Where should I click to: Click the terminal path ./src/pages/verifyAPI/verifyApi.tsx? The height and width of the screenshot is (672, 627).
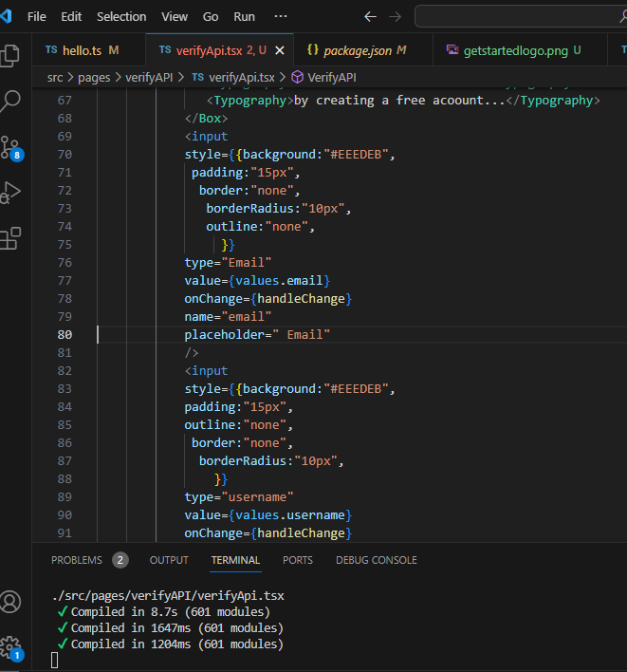click(168, 596)
